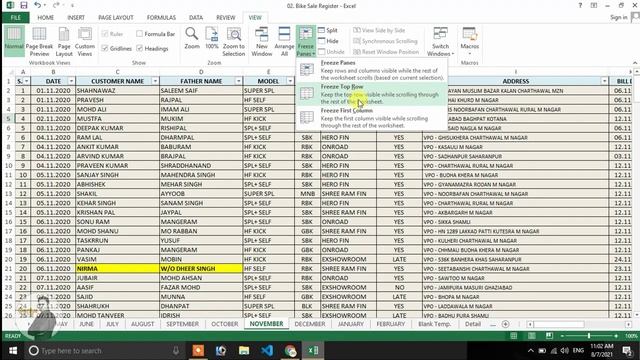Toggle the Formula Bar checkbox

(x=140, y=34)
